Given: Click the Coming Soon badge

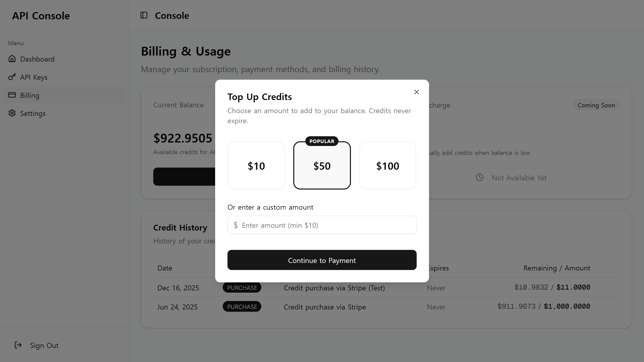Looking at the screenshot, I should pos(596,105).
